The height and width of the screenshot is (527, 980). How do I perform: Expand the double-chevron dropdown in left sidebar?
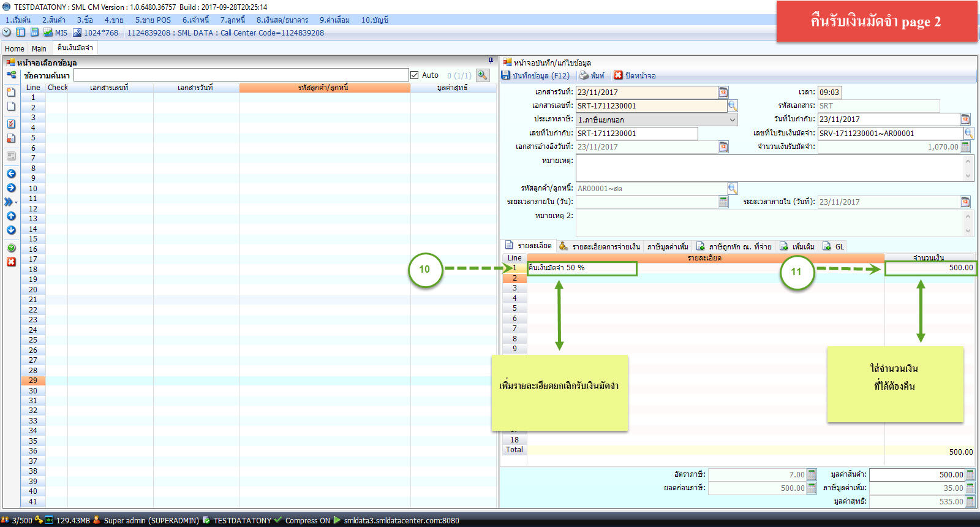11,202
